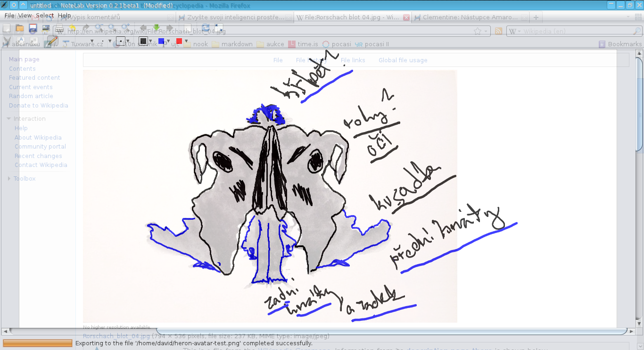Open the NoteLab Help menu
The width and height of the screenshot is (644, 350).
pos(65,16)
